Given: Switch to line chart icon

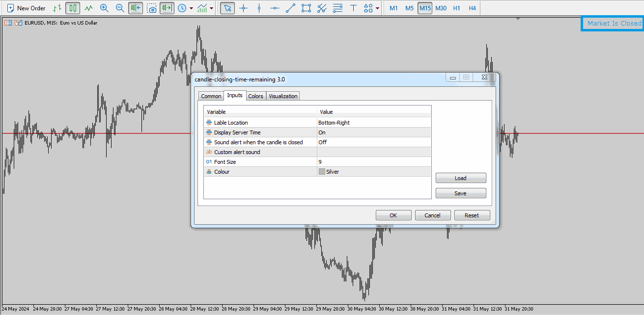Looking at the screenshot, I should (88, 8).
